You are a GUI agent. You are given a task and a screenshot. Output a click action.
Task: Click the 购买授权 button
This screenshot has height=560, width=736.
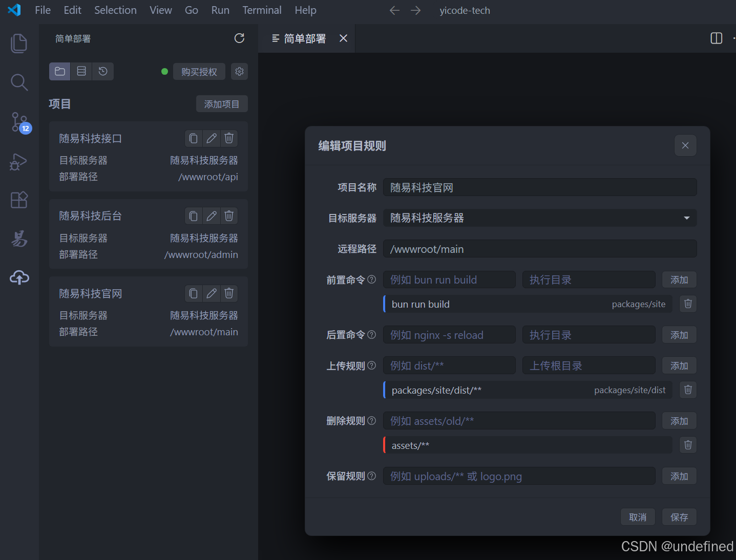tap(199, 72)
